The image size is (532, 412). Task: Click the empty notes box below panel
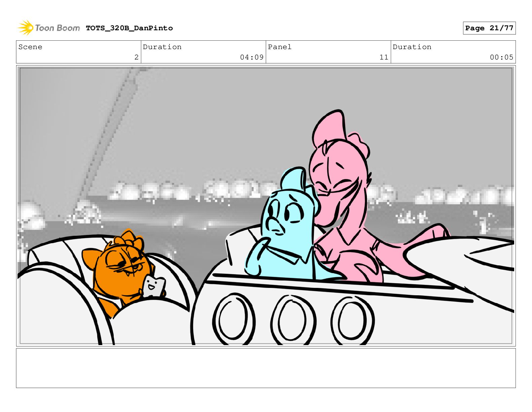pyautogui.click(x=266, y=368)
